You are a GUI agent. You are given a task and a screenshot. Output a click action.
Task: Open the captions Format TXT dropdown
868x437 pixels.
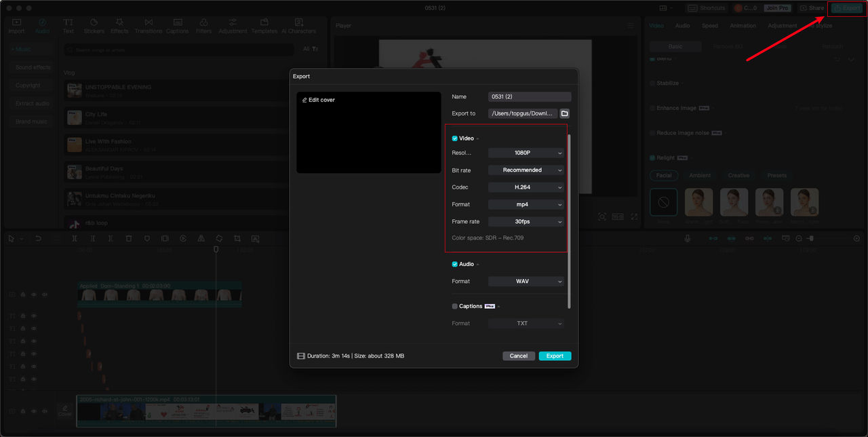(526, 323)
